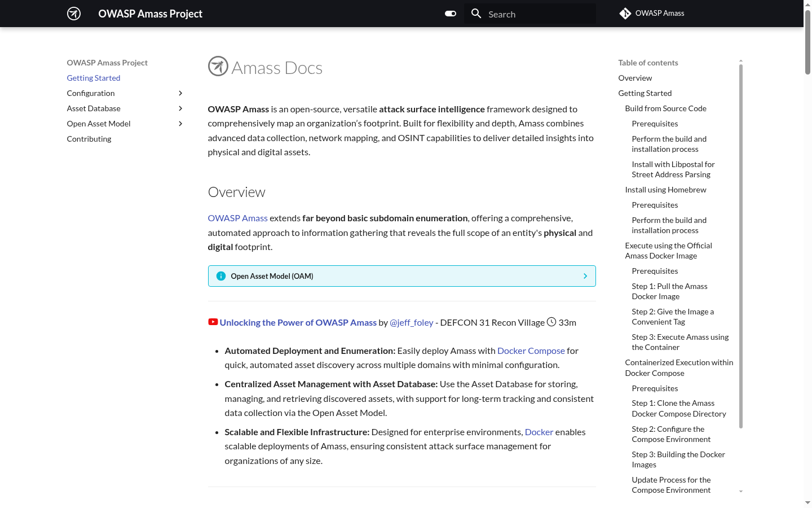This screenshot has height=508, width=812.
Task: Open the @jeff_foley profile link
Action: coord(412,322)
